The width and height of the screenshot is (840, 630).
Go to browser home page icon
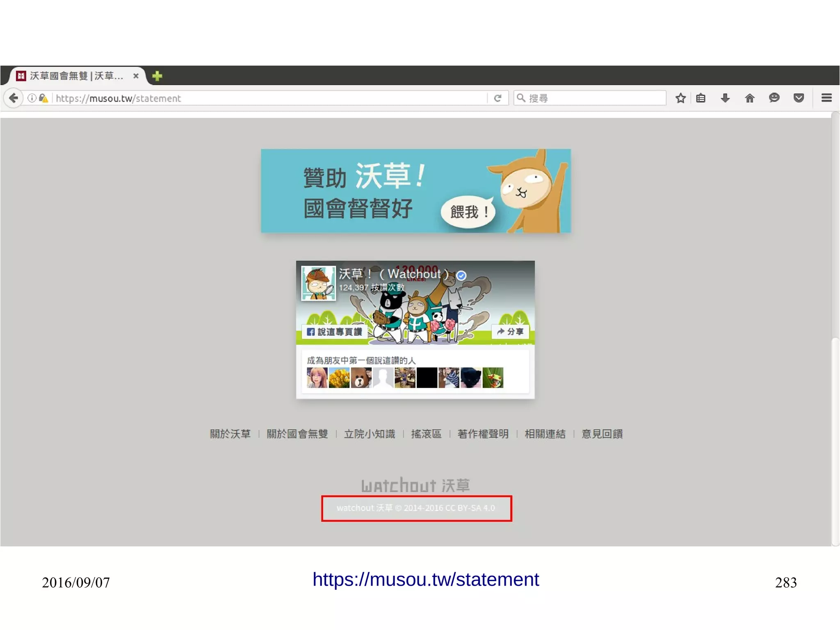750,98
